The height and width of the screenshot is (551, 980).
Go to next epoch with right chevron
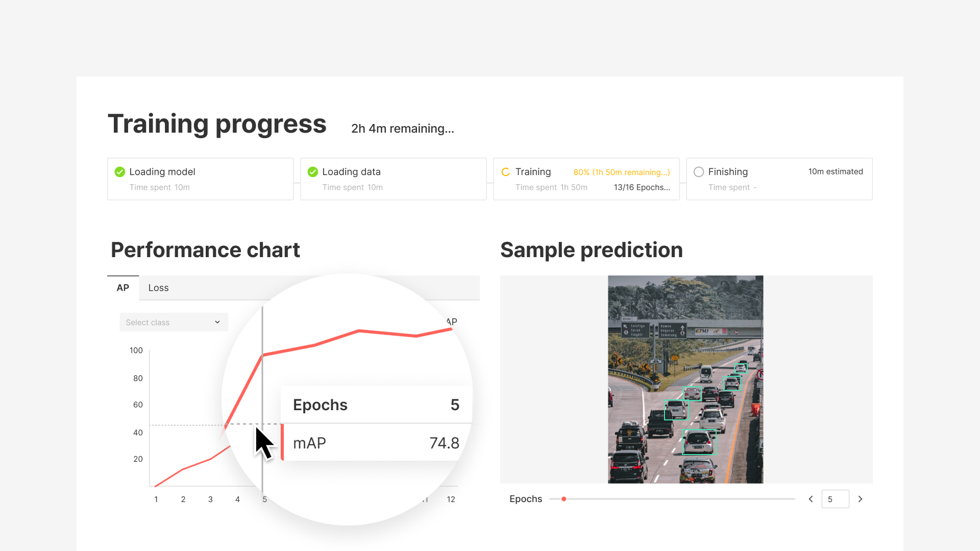coord(860,499)
